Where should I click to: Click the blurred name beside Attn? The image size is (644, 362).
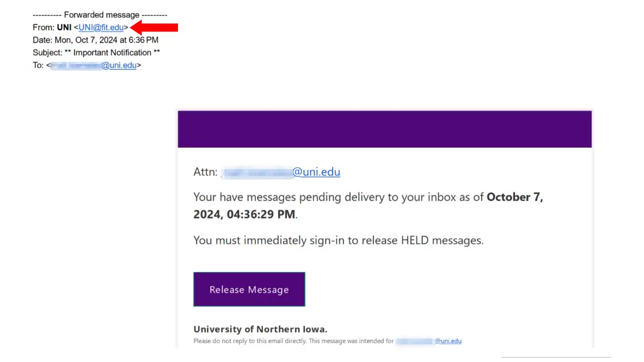tap(258, 172)
